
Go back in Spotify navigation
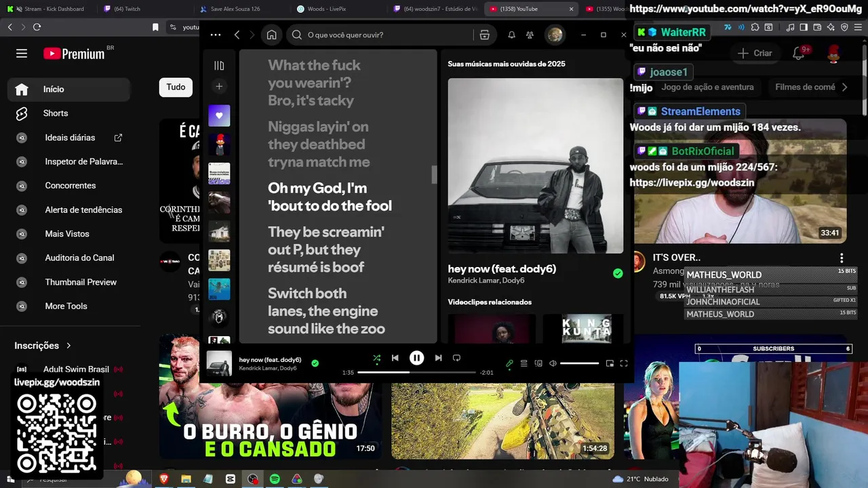tap(237, 35)
